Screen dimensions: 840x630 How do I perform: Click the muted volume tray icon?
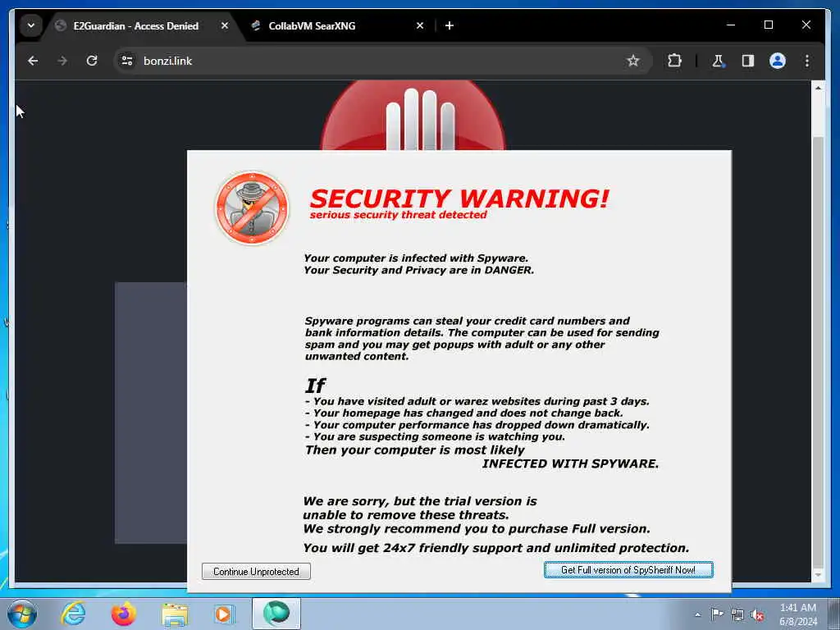[757, 615]
